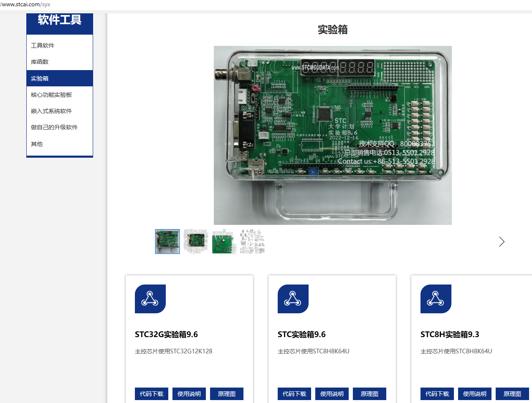Click the STC32G实验箱9.6 card title
The height and width of the screenshot is (403, 532).
166,335
